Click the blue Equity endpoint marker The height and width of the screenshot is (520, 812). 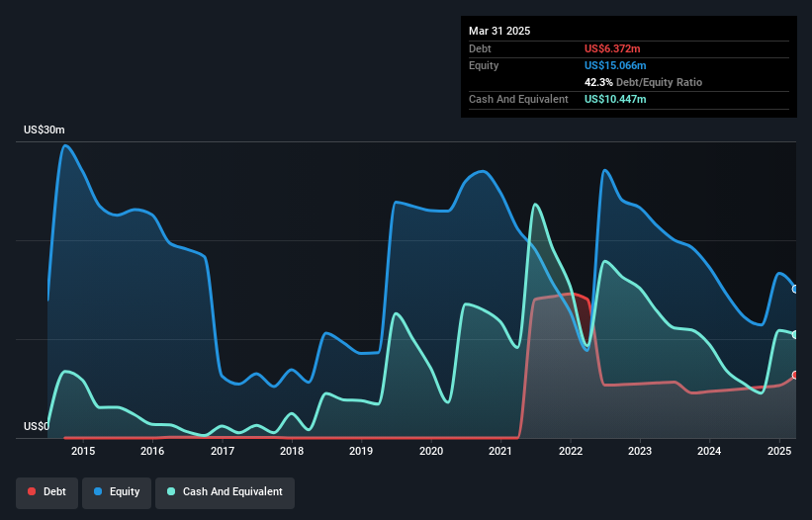coord(795,290)
